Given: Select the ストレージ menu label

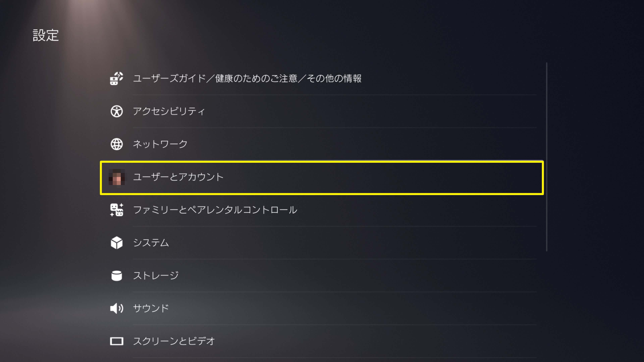Looking at the screenshot, I should point(155,276).
